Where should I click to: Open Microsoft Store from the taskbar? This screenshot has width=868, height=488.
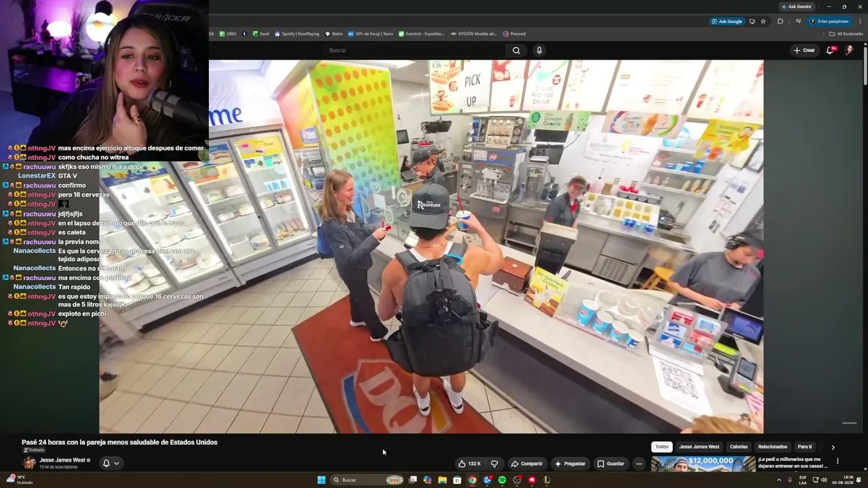(457, 480)
